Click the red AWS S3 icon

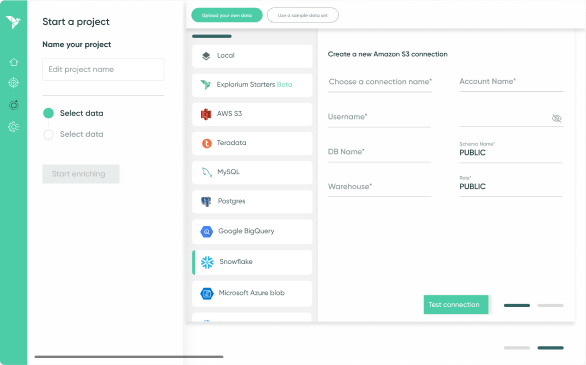(x=206, y=114)
